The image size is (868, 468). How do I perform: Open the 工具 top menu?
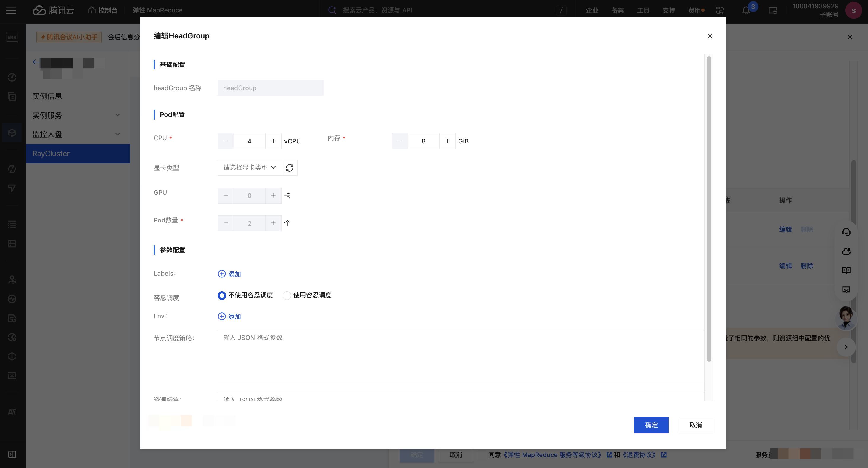(643, 10)
